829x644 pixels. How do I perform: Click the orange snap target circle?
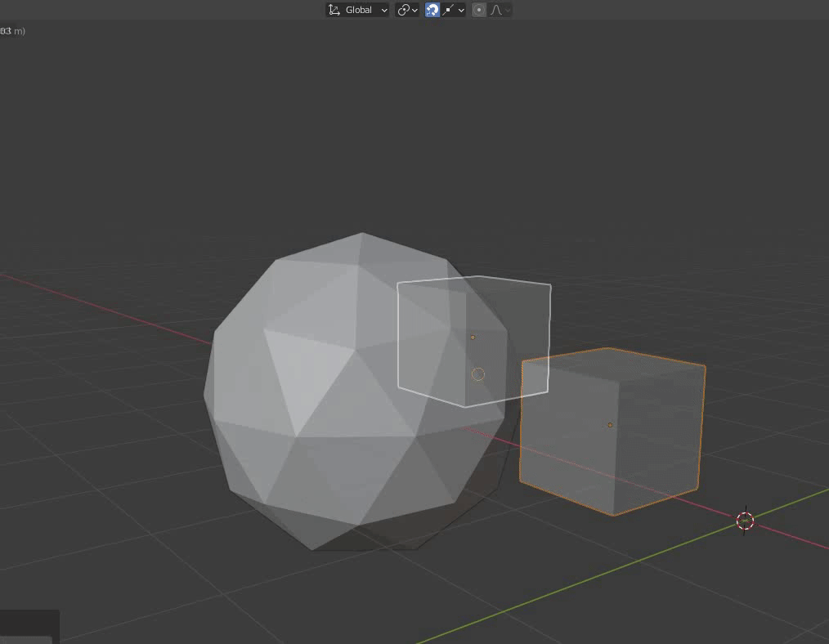click(x=478, y=374)
